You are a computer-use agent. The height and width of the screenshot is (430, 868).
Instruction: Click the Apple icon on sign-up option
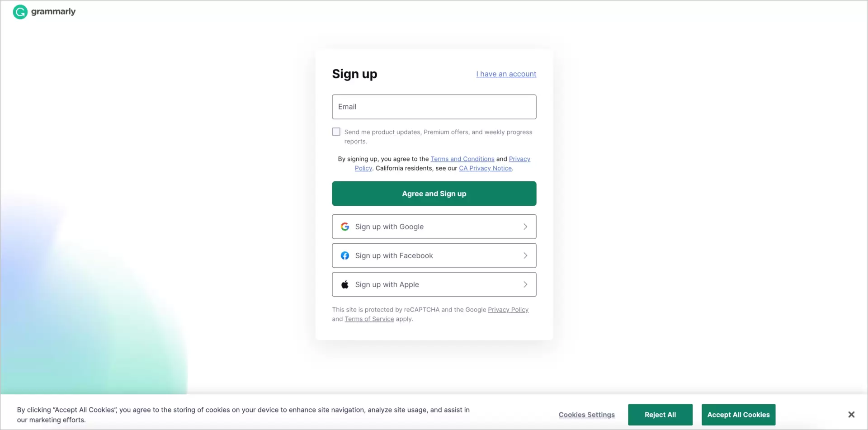(x=345, y=284)
